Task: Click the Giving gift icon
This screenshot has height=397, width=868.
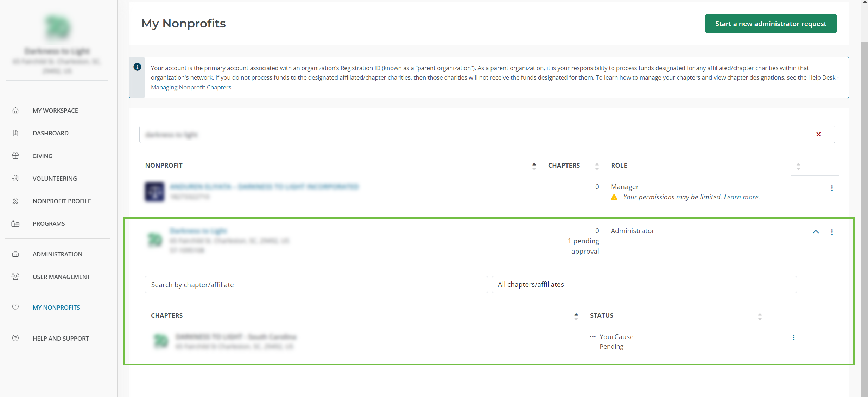Action: coord(15,156)
